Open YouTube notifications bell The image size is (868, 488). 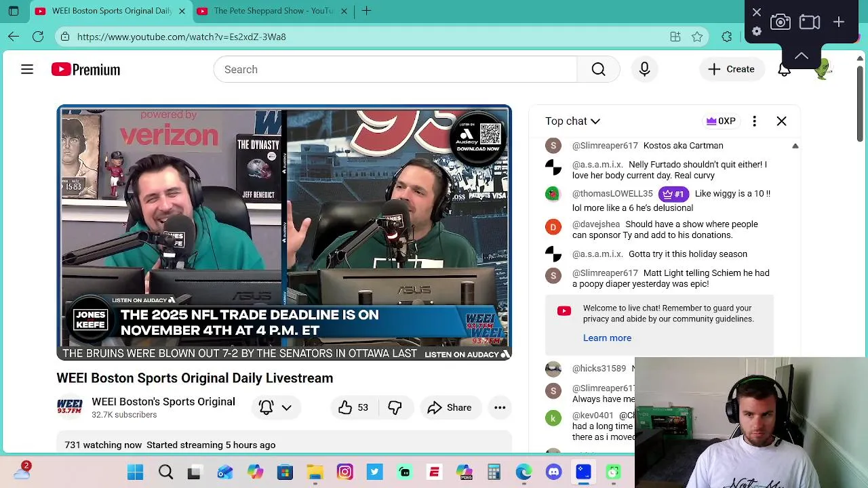[784, 69]
